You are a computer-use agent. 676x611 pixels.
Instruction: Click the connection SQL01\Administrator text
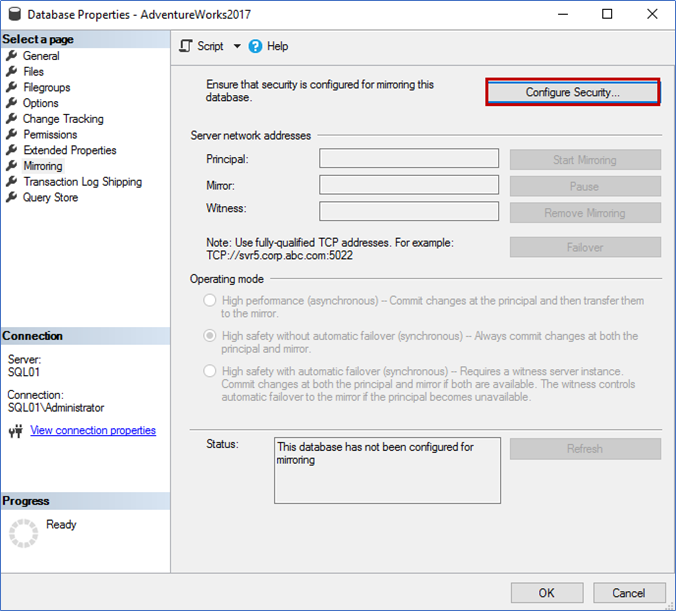click(x=56, y=407)
